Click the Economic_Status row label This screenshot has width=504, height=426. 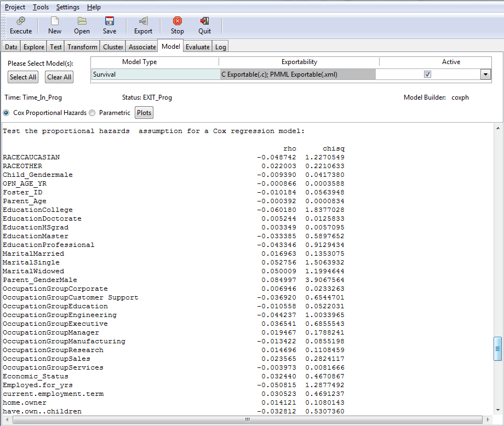(x=36, y=377)
